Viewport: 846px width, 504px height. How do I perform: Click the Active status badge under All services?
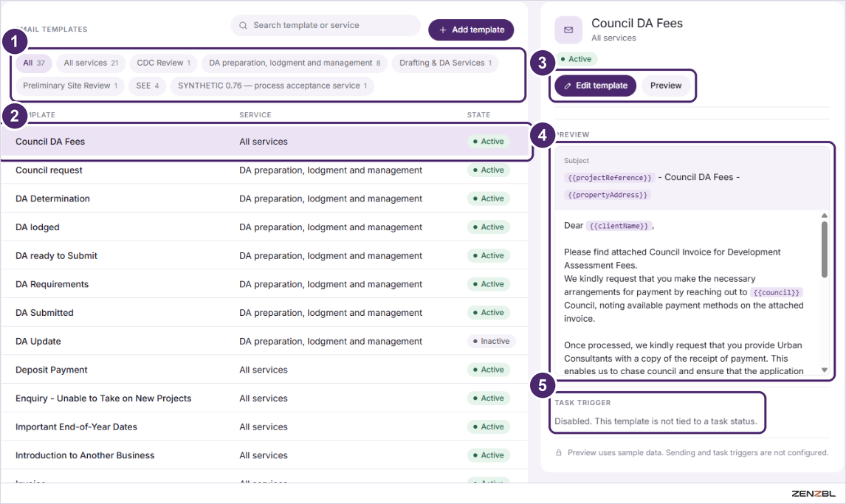[x=577, y=59]
